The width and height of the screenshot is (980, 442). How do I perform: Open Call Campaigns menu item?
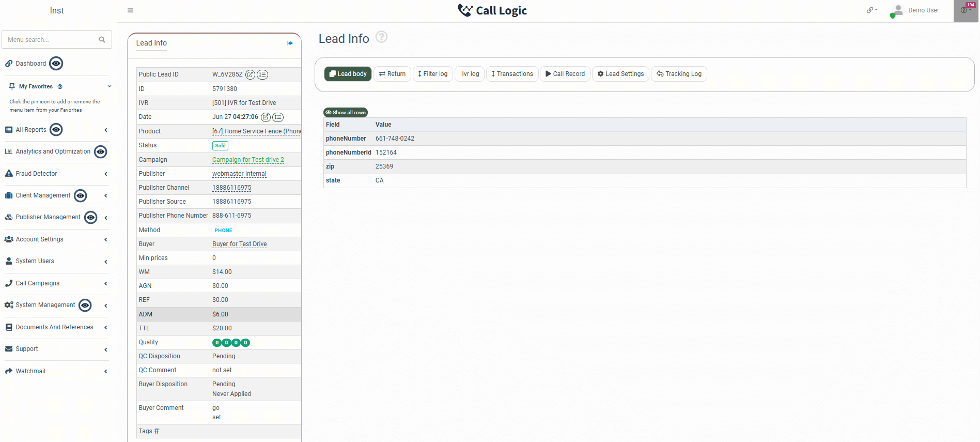pyautogui.click(x=37, y=283)
